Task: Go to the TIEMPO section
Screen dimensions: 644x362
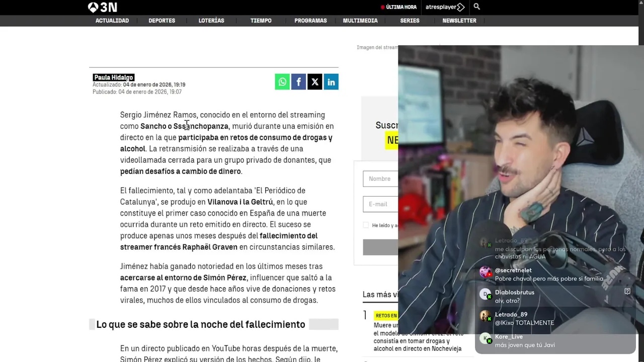Action: click(x=261, y=21)
